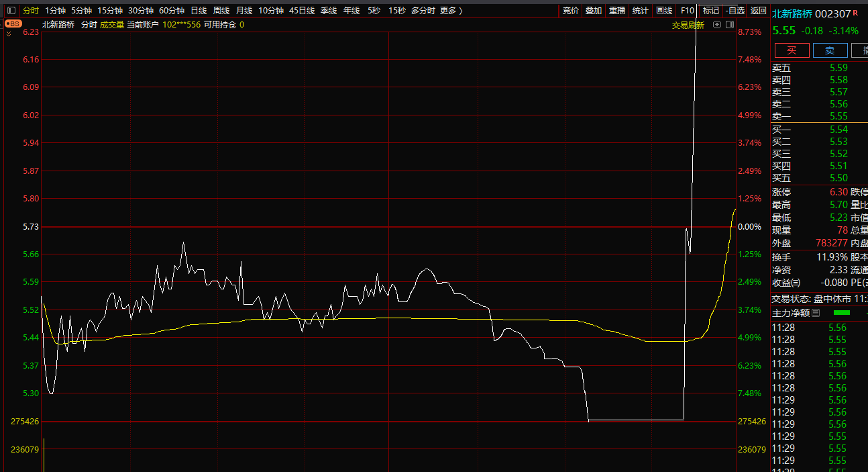This screenshot has width=868, height=472.
Task: Open the 年线 yearly chart
Action: pos(351,11)
